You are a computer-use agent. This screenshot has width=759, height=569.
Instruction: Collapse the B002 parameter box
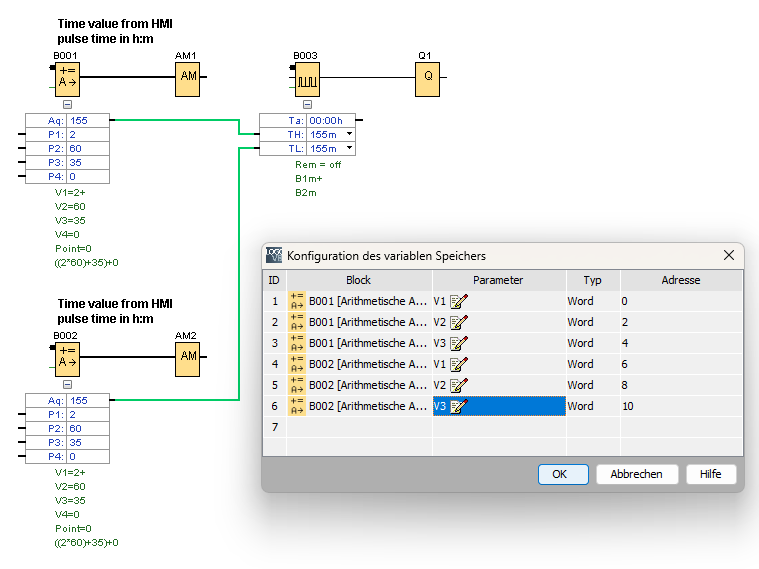pos(67,384)
